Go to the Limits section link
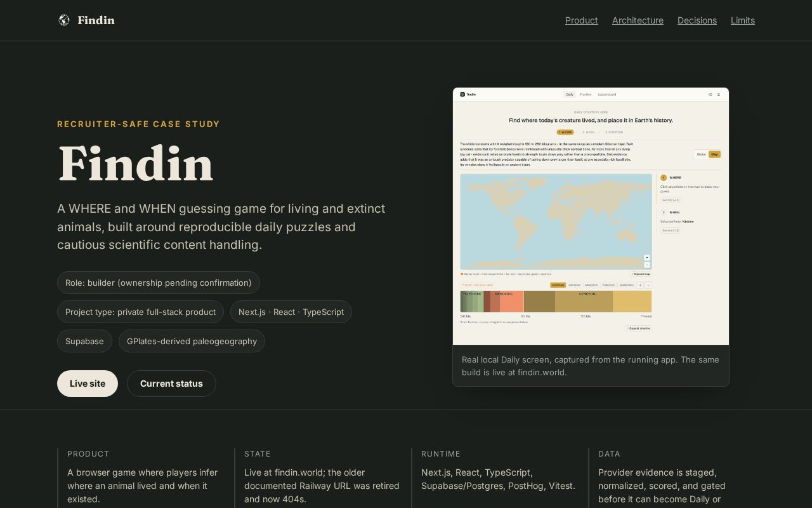Viewport: 812px width, 508px height. pyautogui.click(x=743, y=20)
